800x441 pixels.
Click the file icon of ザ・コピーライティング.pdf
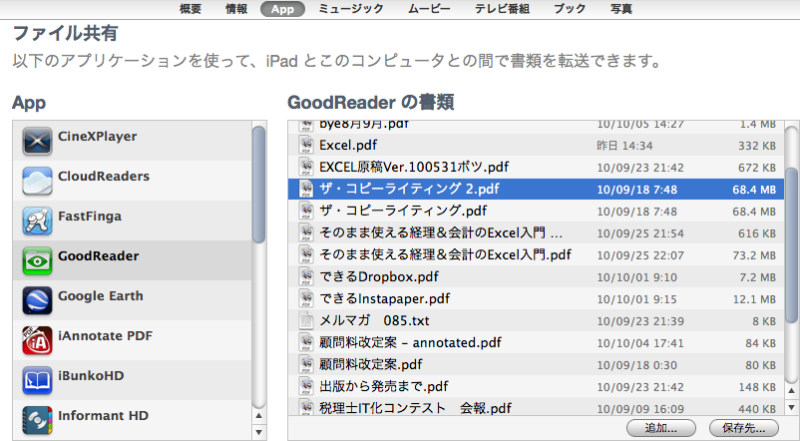click(x=306, y=211)
